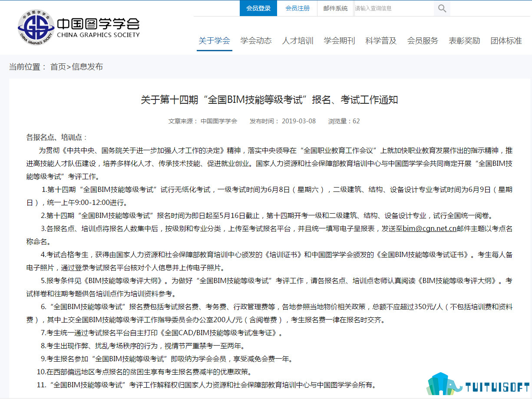532x399 pixels.
Task: Click the 浏览量：62 view count
Action: (344, 121)
